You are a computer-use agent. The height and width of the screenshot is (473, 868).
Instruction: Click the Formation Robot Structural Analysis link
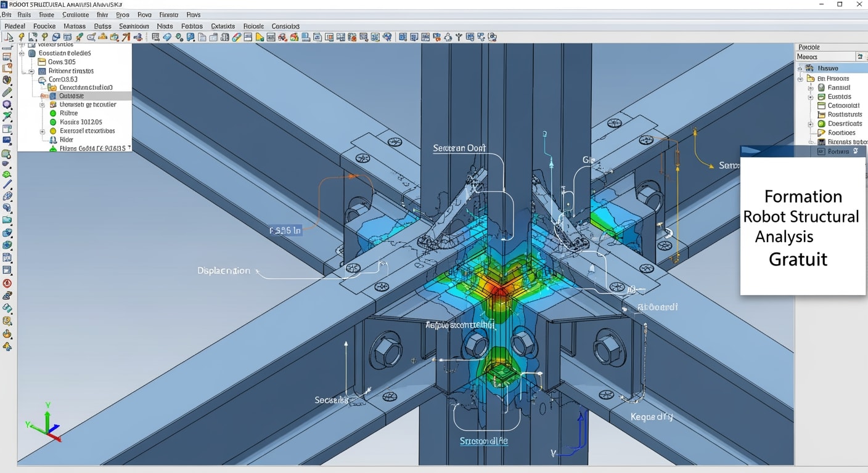tap(801, 217)
